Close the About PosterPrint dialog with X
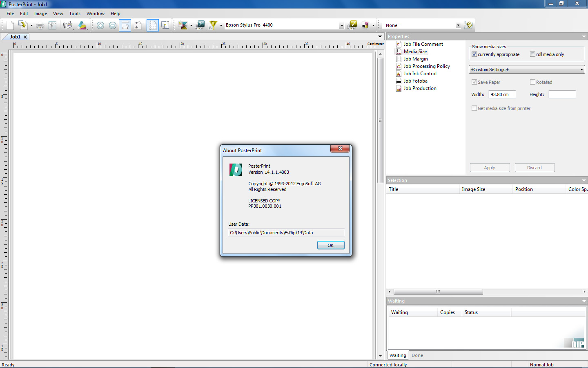The width and height of the screenshot is (588, 368). pyautogui.click(x=340, y=148)
